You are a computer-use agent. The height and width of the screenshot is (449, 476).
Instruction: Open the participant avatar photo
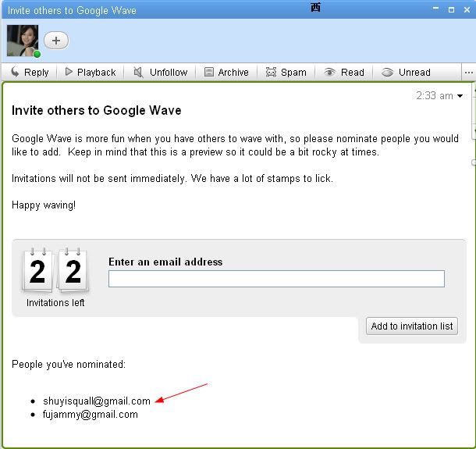tap(23, 41)
